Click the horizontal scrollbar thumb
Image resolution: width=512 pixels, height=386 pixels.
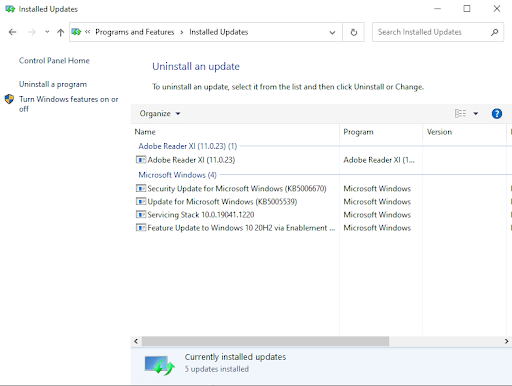point(265,341)
